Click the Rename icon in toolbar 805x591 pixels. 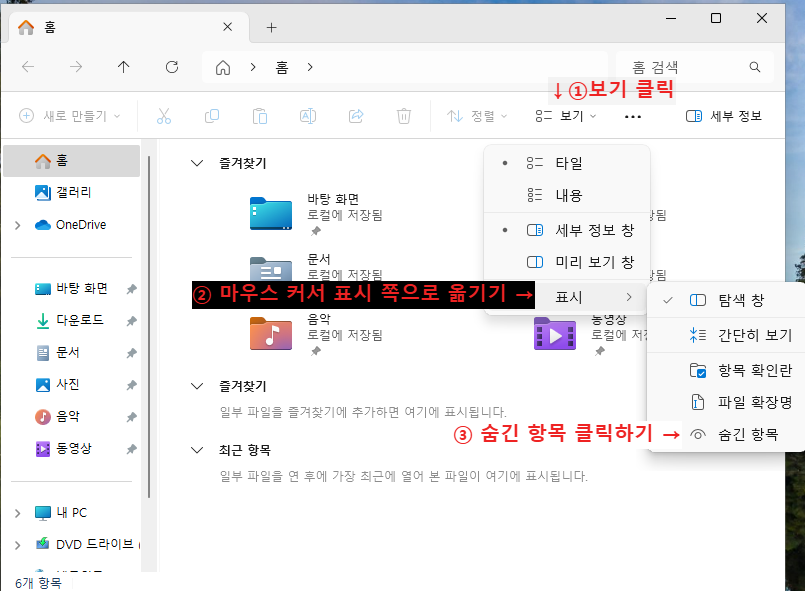click(x=308, y=116)
